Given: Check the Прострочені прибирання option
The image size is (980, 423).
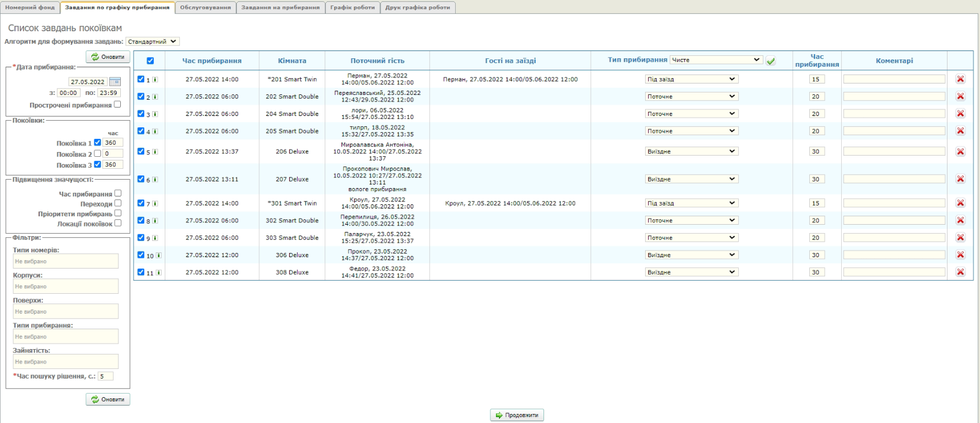Looking at the screenshot, I should [117, 105].
